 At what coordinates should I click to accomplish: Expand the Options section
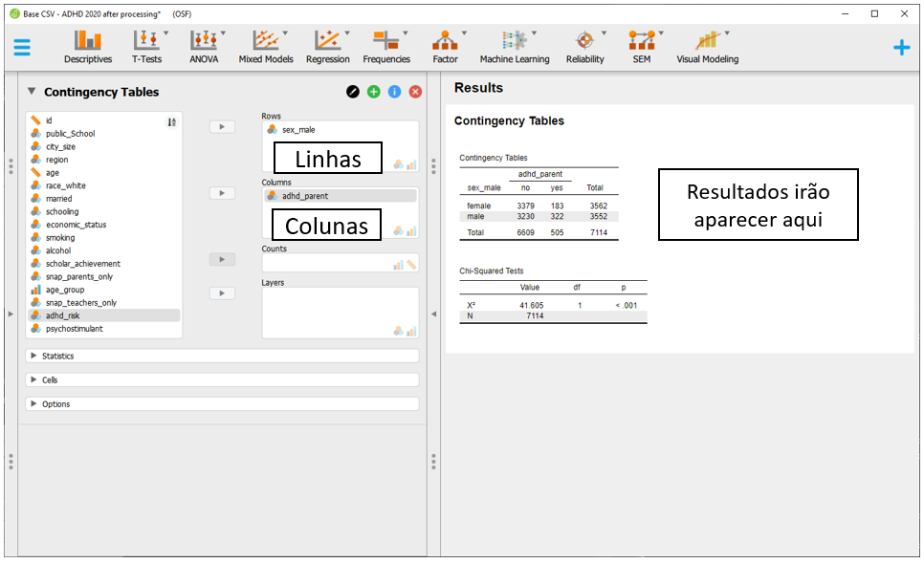point(55,403)
